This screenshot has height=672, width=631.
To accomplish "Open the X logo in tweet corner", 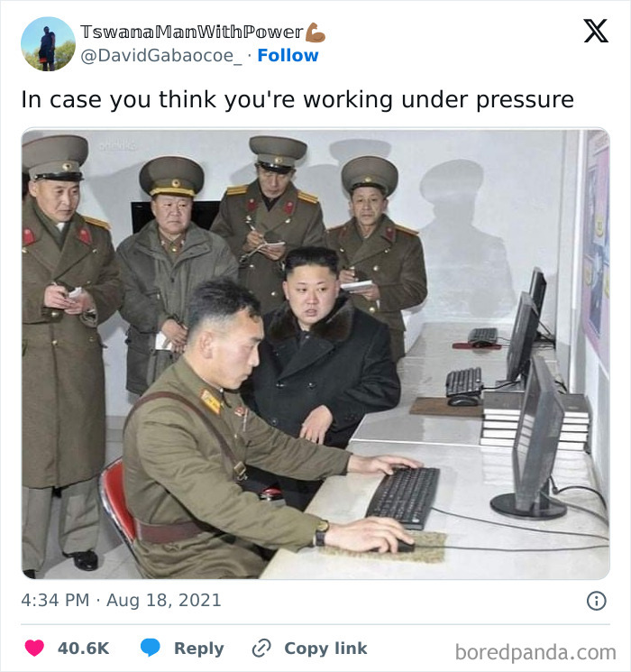I will click(596, 31).
